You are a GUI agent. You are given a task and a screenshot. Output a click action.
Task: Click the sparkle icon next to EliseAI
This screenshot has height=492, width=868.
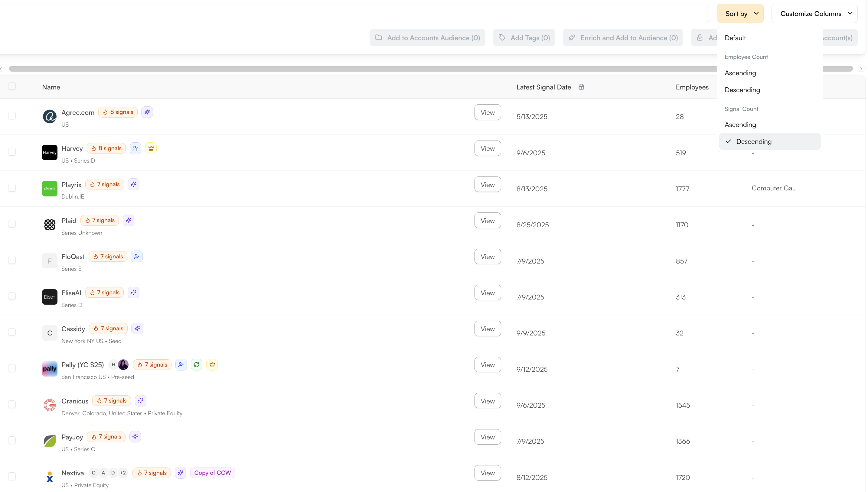coord(134,293)
